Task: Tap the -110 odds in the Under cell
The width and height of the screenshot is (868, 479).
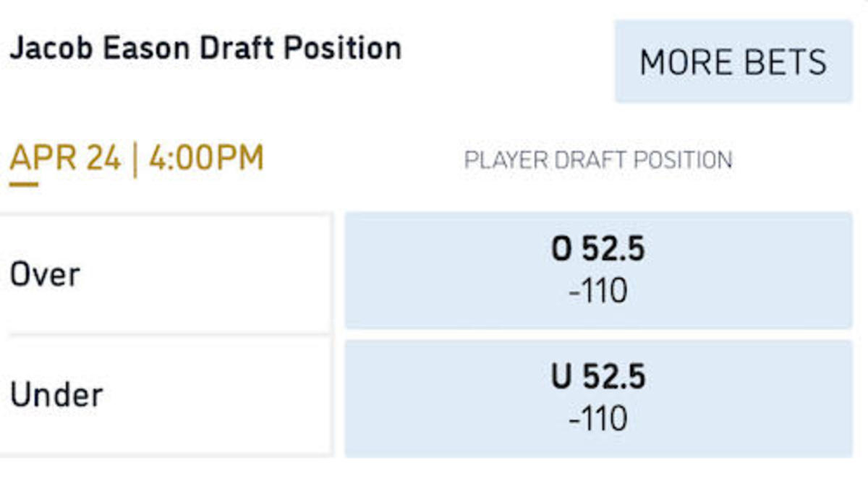Action: [598, 420]
